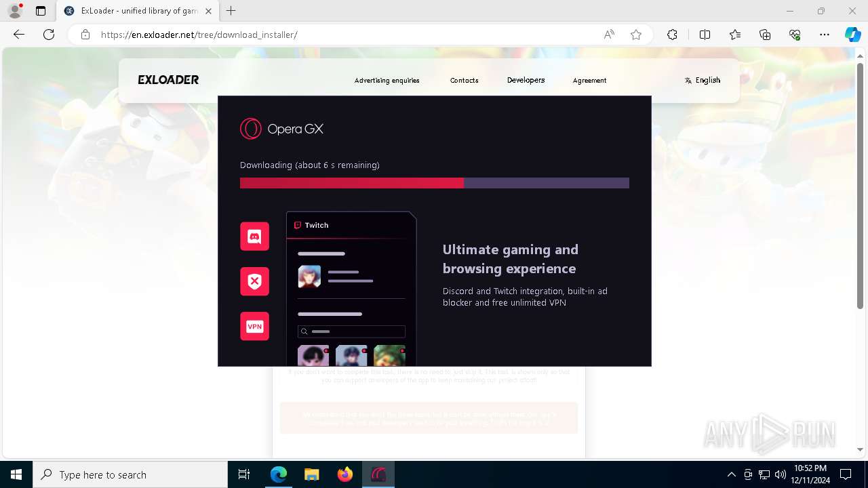
Task: Click the Read aloud icon in the address bar
Action: coord(609,35)
